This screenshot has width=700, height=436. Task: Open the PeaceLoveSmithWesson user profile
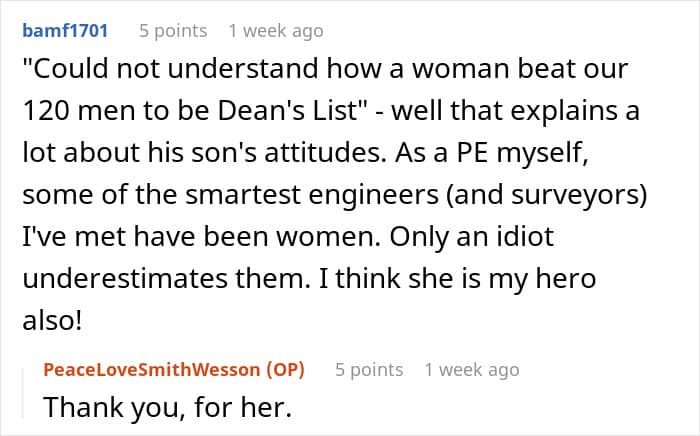152,370
